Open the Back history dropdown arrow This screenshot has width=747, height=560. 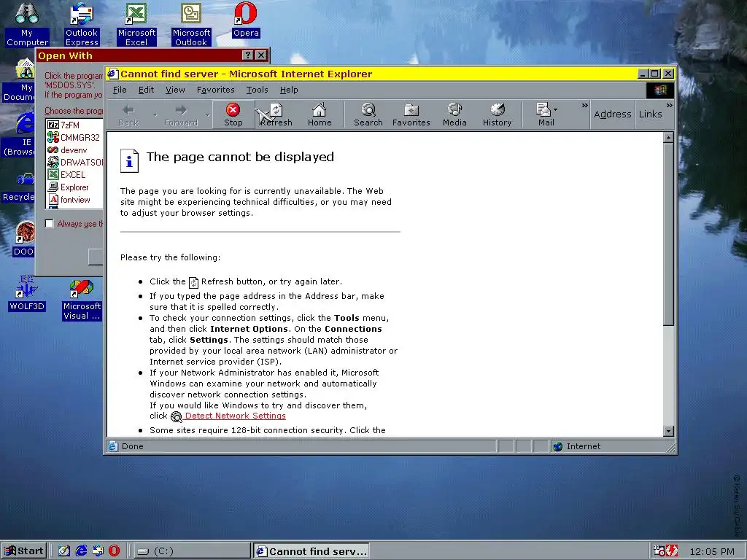[155, 114]
